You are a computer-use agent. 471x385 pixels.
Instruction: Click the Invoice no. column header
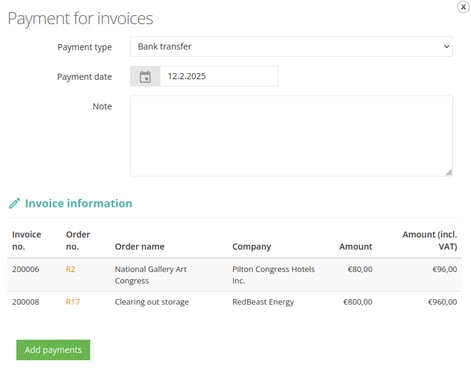tap(27, 241)
